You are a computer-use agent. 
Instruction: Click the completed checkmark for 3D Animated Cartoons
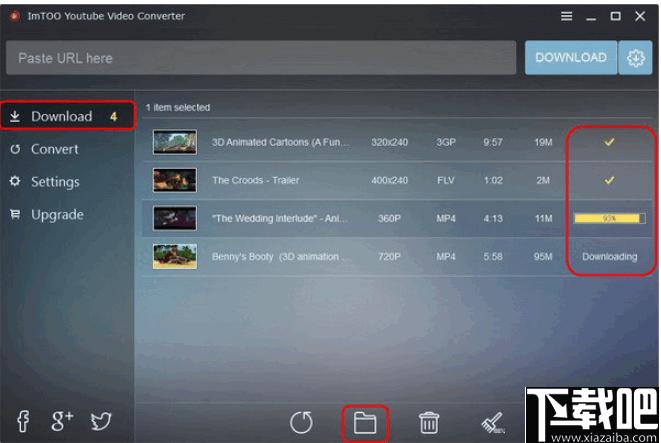[x=609, y=142]
